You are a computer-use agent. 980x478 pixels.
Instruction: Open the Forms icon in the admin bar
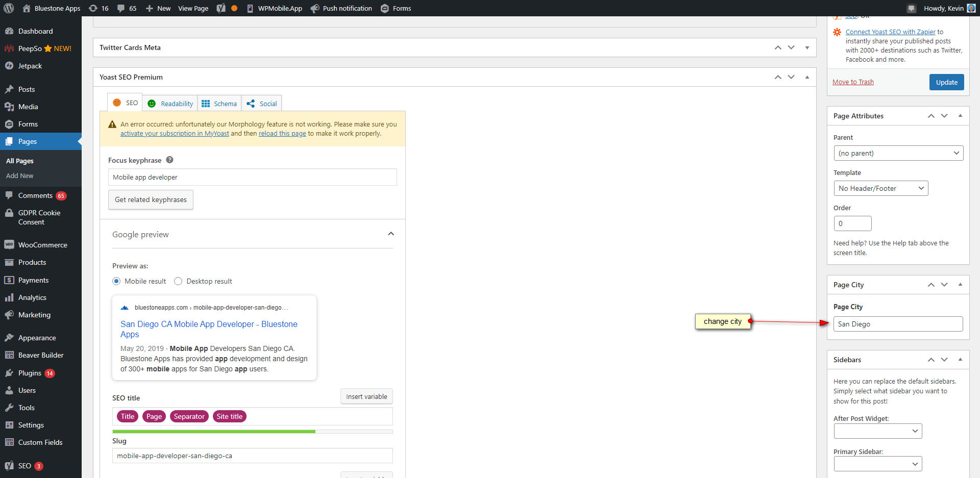pos(385,8)
